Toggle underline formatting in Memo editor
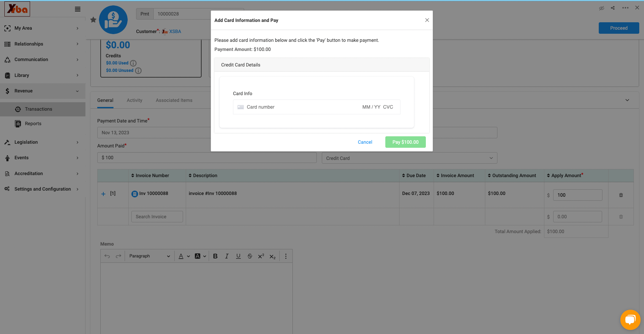This screenshot has width=644, height=334. [238, 256]
